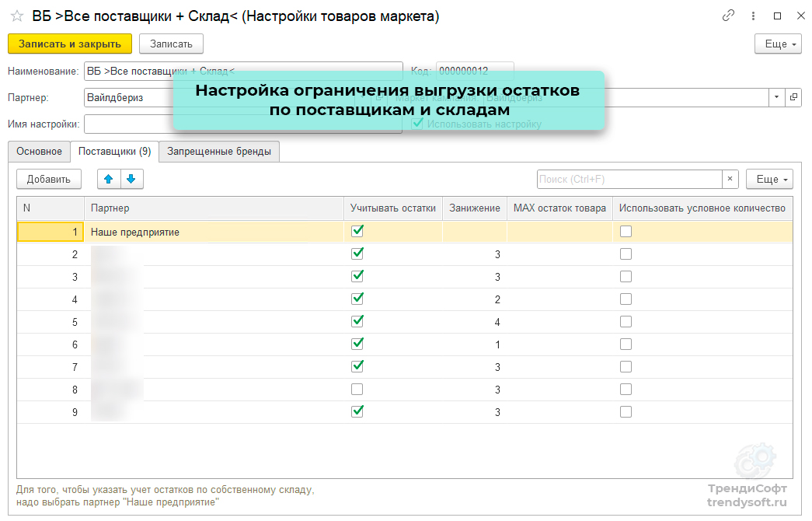Focus the Поиск (Ctrl+F) search field

pos(629,180)
